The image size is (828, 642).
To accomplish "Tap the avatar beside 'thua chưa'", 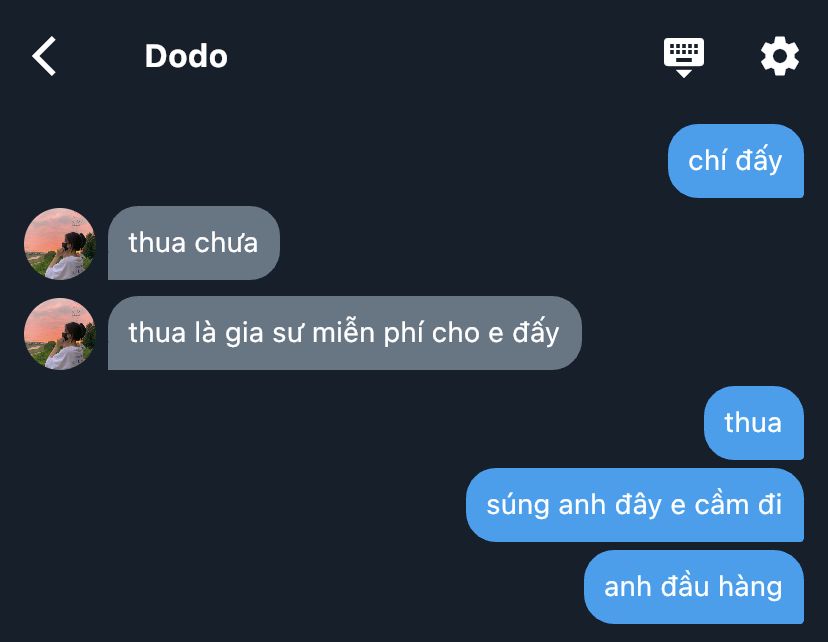I will click(x=60, y=243).
